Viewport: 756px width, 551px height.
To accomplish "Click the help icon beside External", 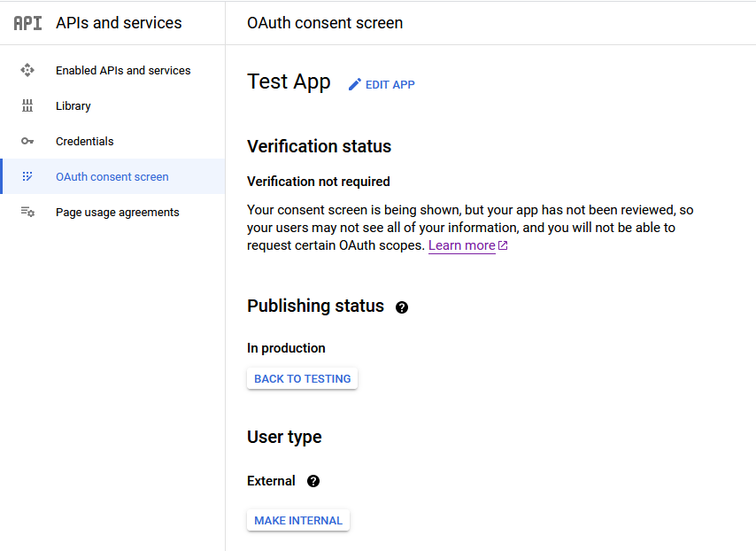I will 313,481.
